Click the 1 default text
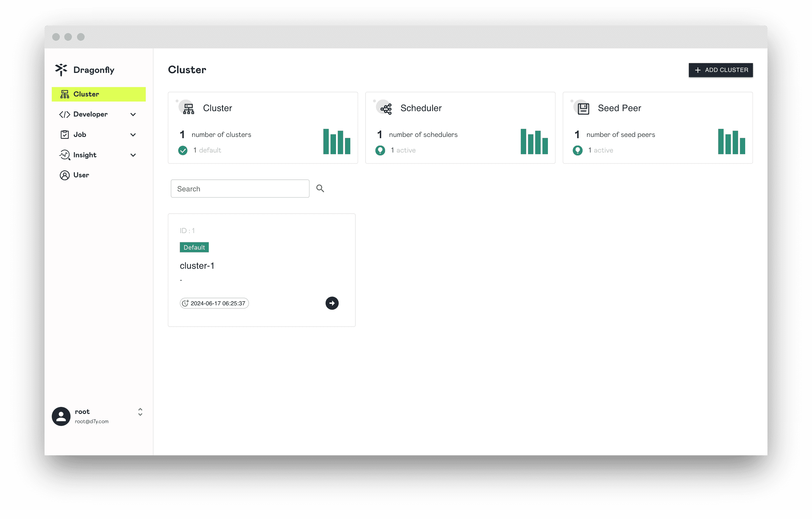 [x=207, y=150]
